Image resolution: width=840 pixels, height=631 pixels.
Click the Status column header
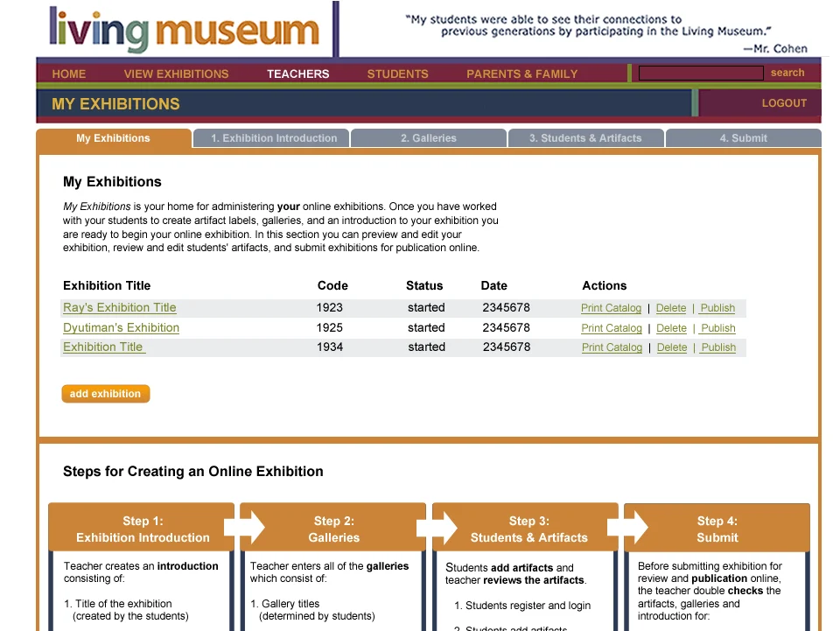[x=424, y=285]
